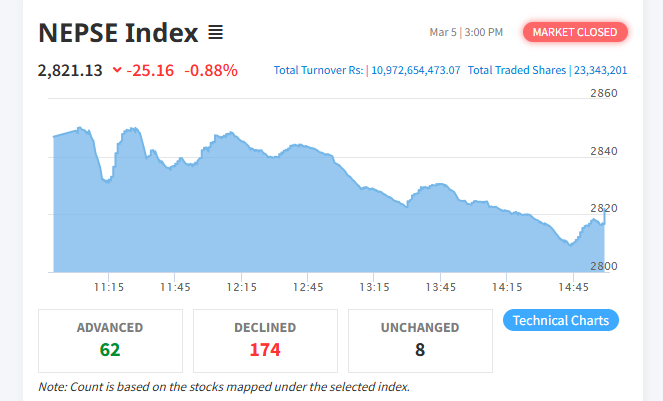The image size is (663, 401).
Task: Click the -25.16 point change value
Action: pos(151,70)
